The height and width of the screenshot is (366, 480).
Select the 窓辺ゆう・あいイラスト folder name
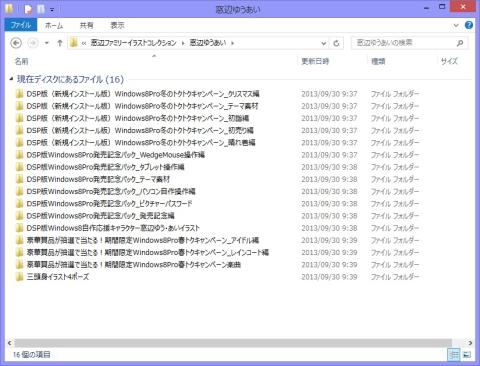click(x=113, y=228)
